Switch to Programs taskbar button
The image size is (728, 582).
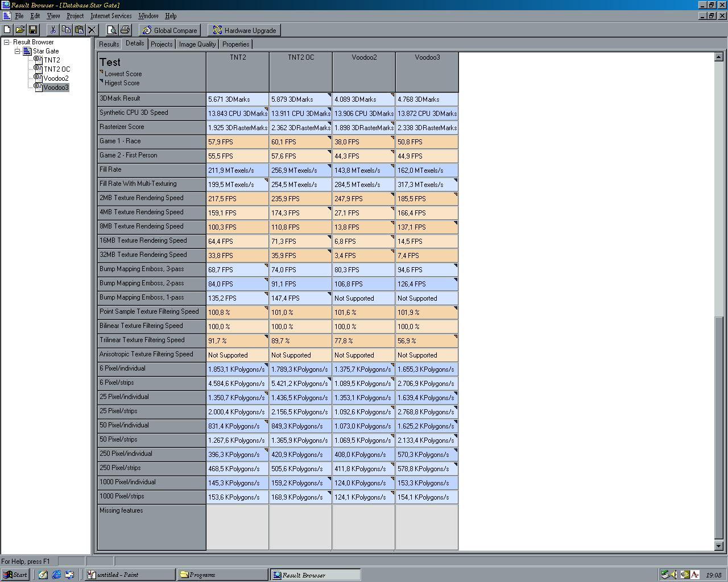(x=222, y=575)
